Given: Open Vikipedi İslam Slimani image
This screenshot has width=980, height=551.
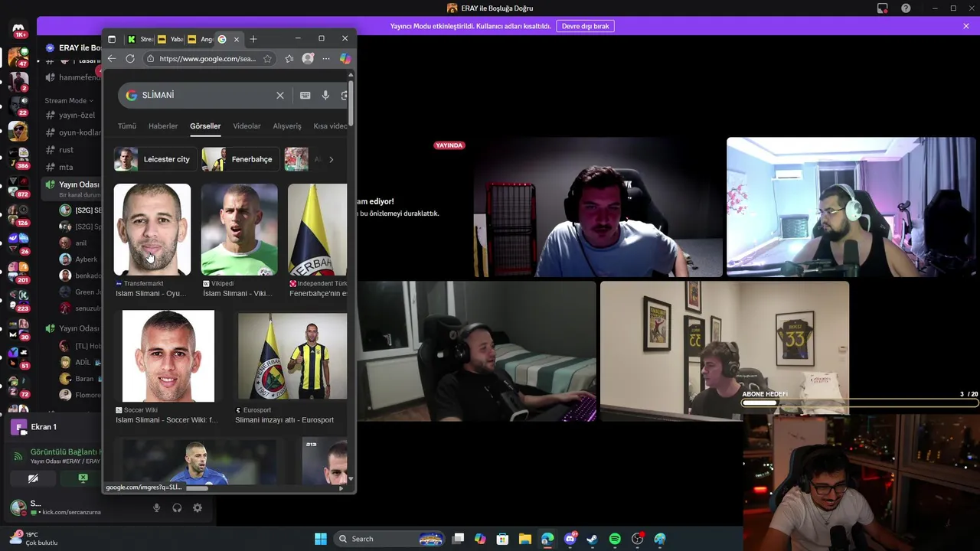Looking at the screenshot, I should pyautogui.click(x=239, y=230).
